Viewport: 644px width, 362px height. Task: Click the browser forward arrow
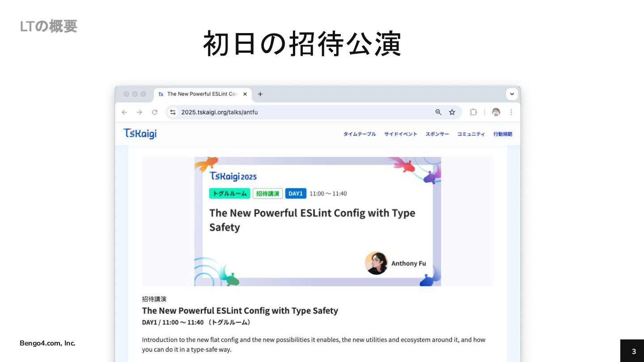point(140,112)
